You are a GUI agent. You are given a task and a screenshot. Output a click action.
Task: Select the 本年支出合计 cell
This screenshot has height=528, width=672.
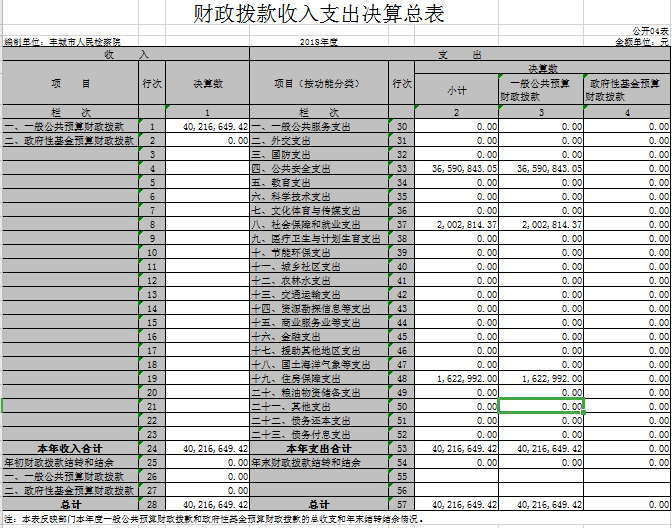tap(319, 448)
